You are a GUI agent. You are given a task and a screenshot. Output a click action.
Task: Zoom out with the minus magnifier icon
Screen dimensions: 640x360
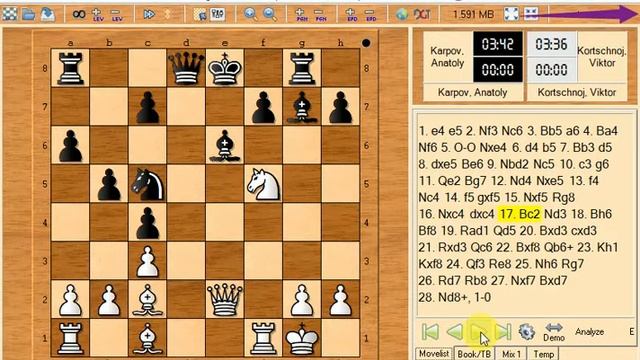tap(269, 14)
